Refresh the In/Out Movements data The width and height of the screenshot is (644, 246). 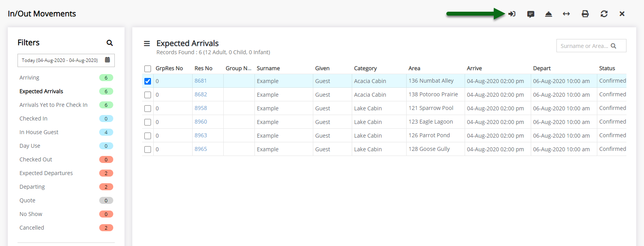pos(604,14)
